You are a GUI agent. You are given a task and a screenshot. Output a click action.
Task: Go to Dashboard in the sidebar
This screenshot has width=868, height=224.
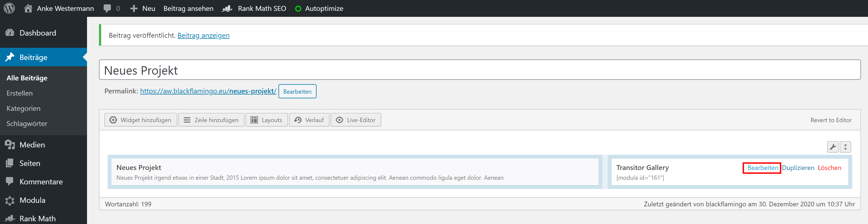coord(38,33)
